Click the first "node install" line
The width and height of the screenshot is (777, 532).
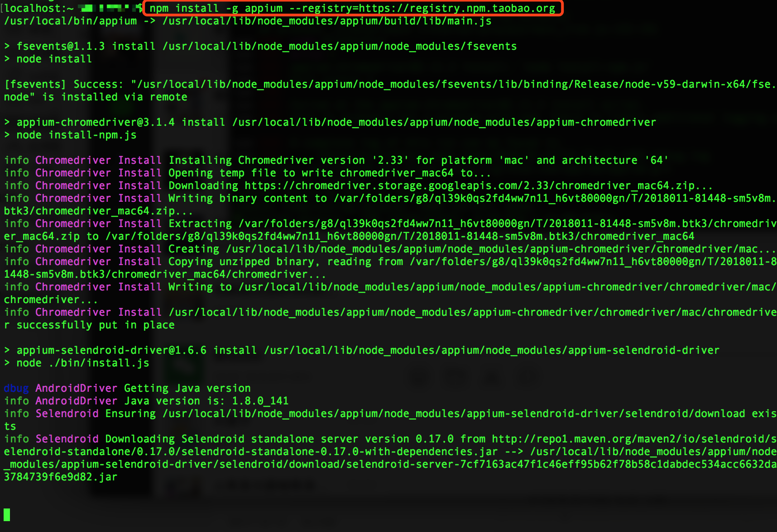[48, 59]
